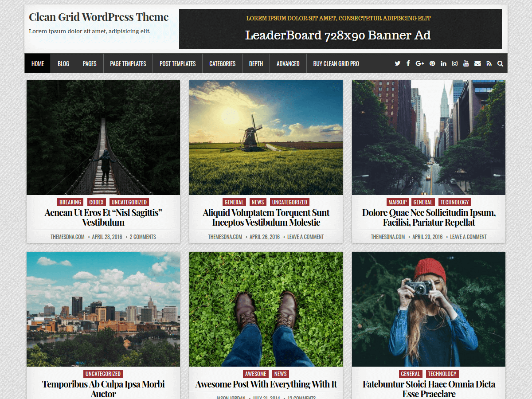This screenshot has height=399, width=532.
Task: Click the BREAKING category tag
Action: coord(70,202)
